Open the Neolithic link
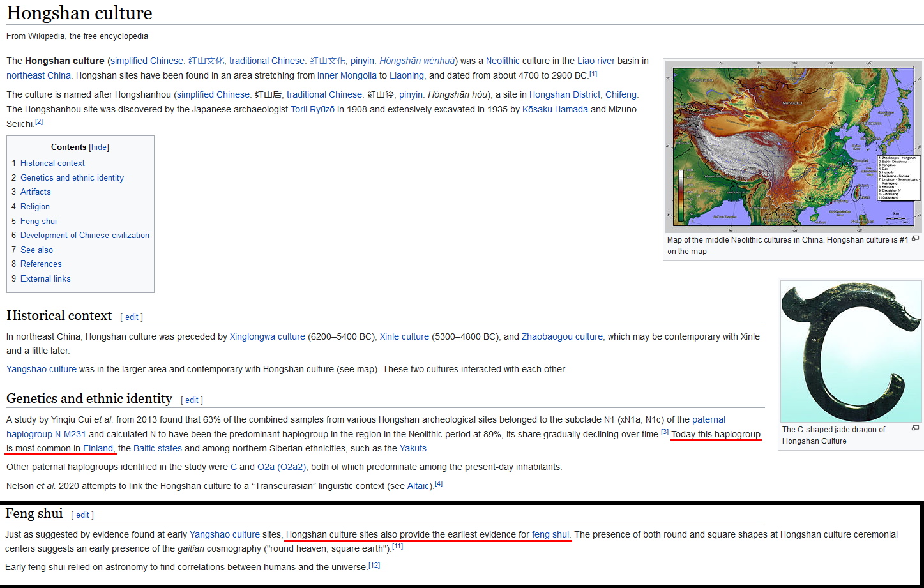Viewport: 924px width, 588px height. tap(503, 61)
